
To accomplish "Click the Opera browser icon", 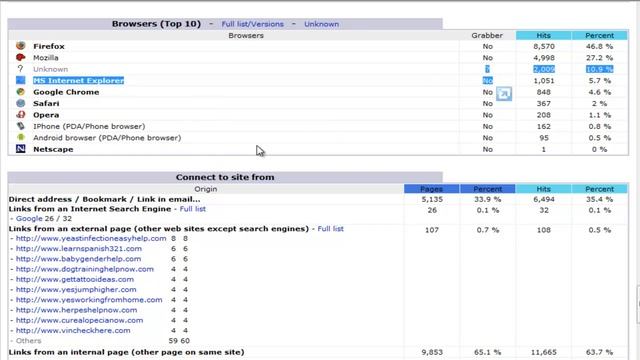I will [20, 114].
